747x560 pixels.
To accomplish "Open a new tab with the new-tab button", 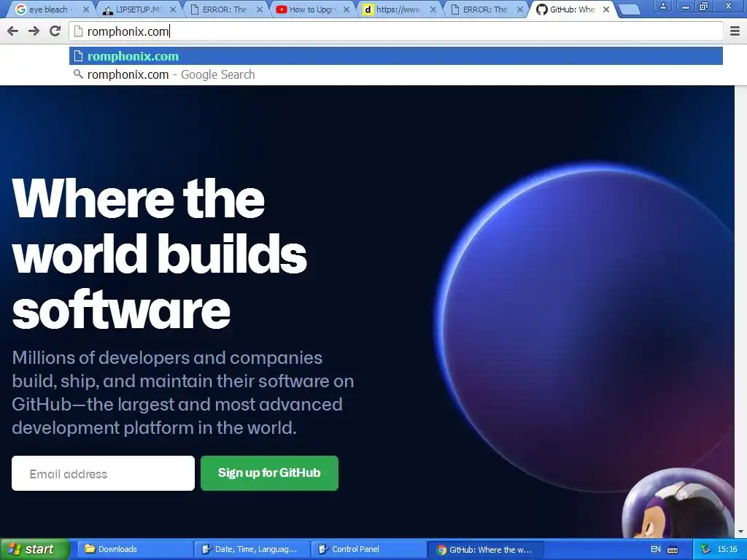I will 630,10.
